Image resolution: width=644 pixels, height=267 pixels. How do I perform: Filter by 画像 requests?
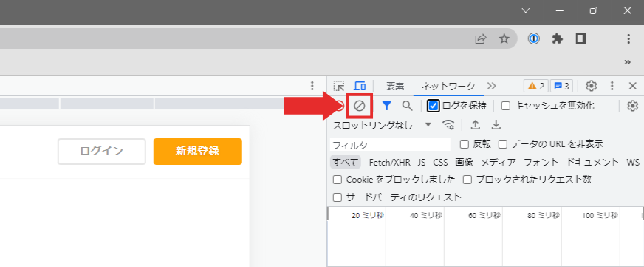tap(464, 163)
